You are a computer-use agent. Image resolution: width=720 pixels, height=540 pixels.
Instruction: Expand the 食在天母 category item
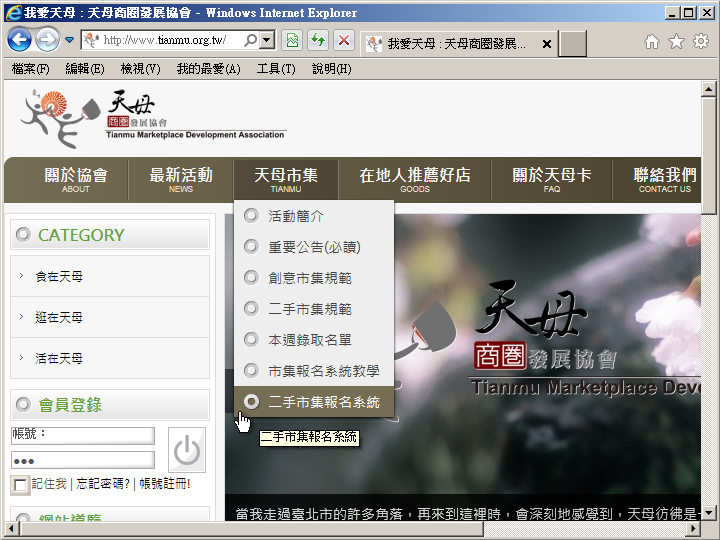(59, 276)
